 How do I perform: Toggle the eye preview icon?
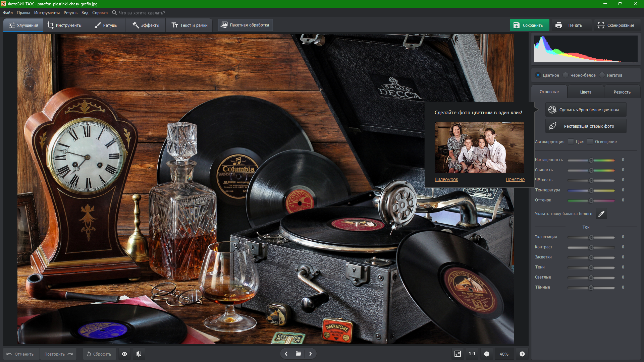pyautogui.click(x=124, y=354)
